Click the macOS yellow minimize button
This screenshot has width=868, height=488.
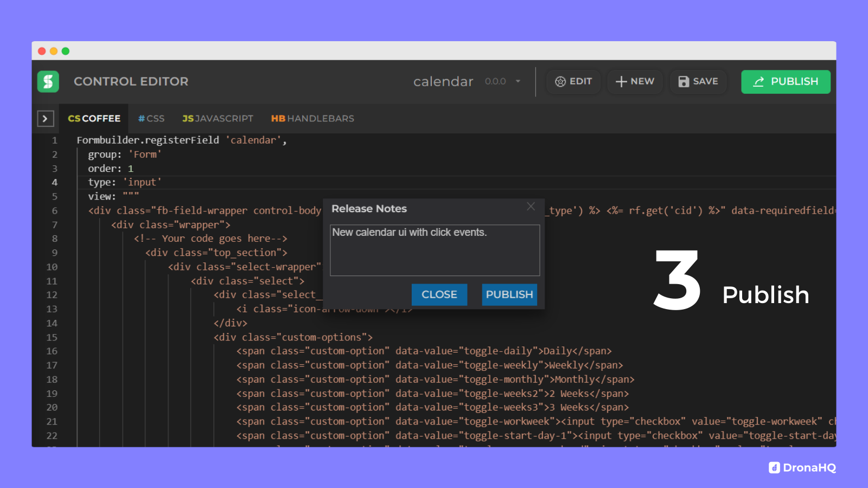(54, 51)
